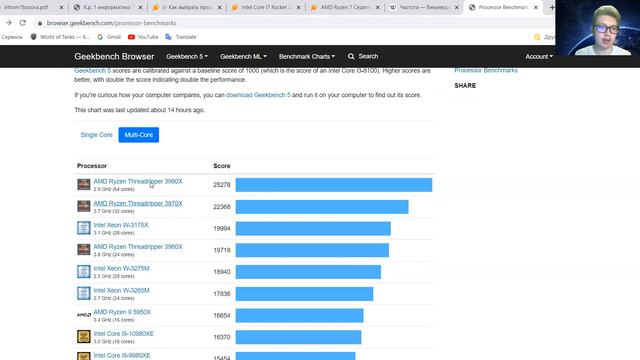The width and height of the screenshot is (640, 360).
Task: Open Intel Core i9-9980XE details
Action: click(x=122, y=356)
